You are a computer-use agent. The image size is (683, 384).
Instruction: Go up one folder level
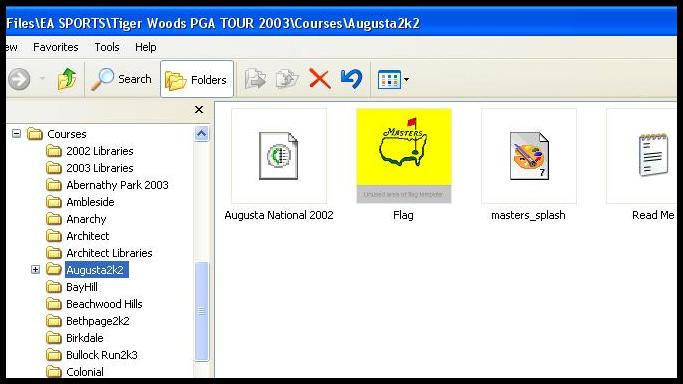67,79
